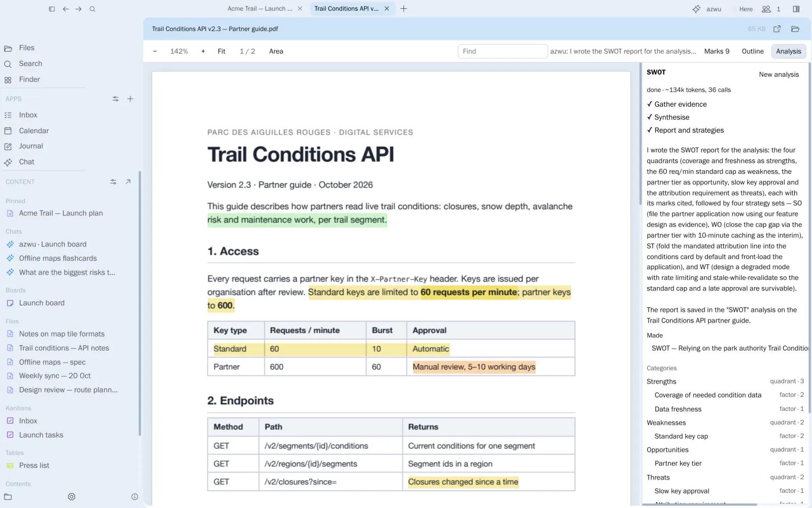Screen dimensions: 812x508
Task: Toggle the left sidebar panel icon
Action: [52, 9]
